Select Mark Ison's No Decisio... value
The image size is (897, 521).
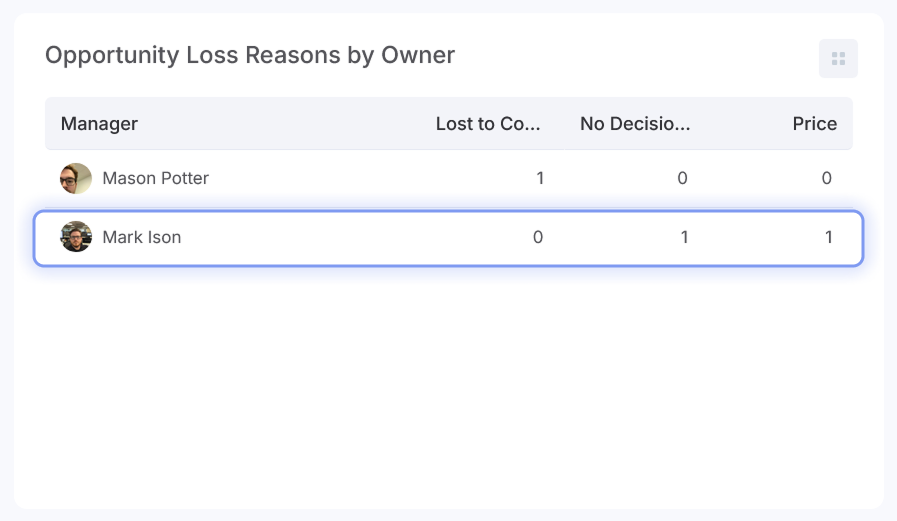click(x=684, y=238)
